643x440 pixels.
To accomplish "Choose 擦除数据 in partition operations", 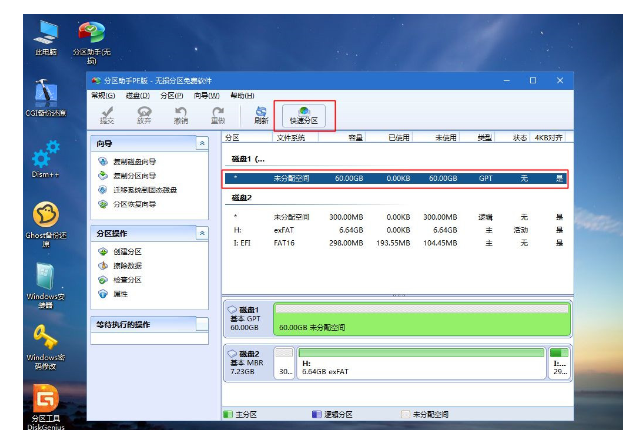I will 120,265.
